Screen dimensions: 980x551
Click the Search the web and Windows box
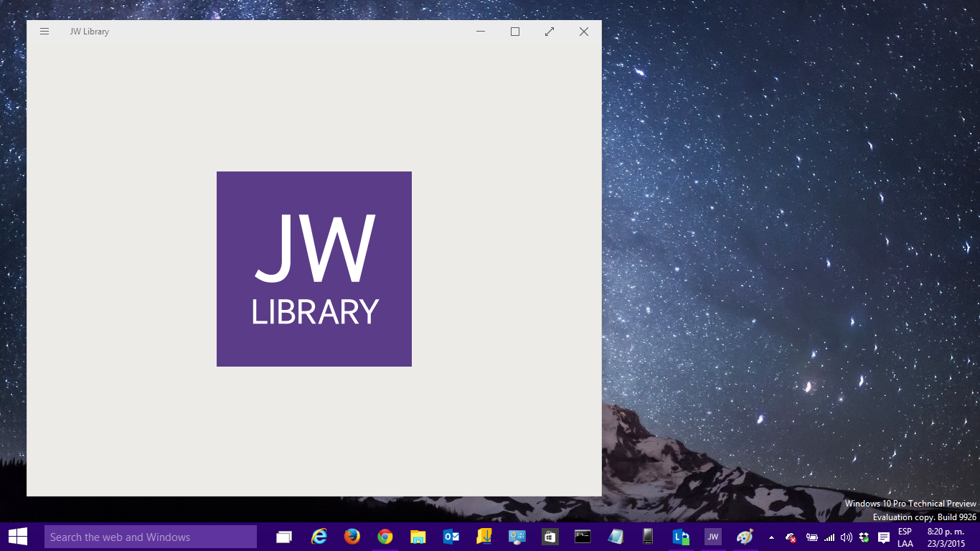(x=151, y=537)
